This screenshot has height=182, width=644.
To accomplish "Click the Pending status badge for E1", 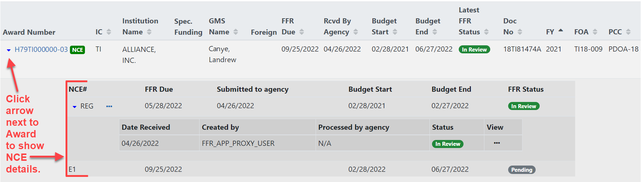I will coord(522,170).
